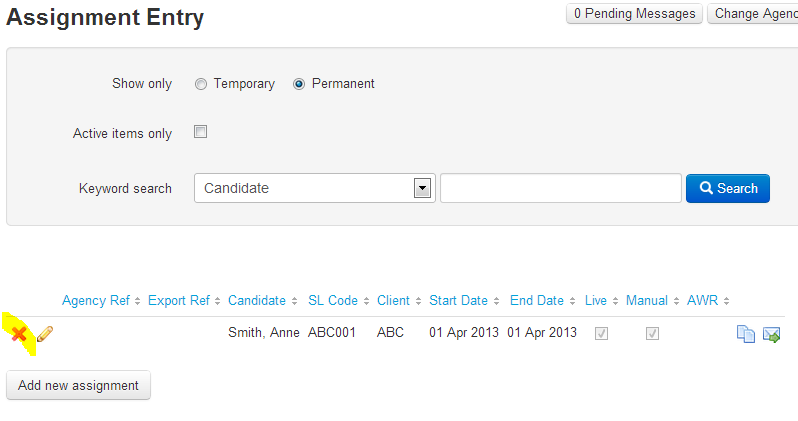The image size is (798, 421).
Task: Send the assignment using the envelope icon
Action: click(x=772, y=334)
